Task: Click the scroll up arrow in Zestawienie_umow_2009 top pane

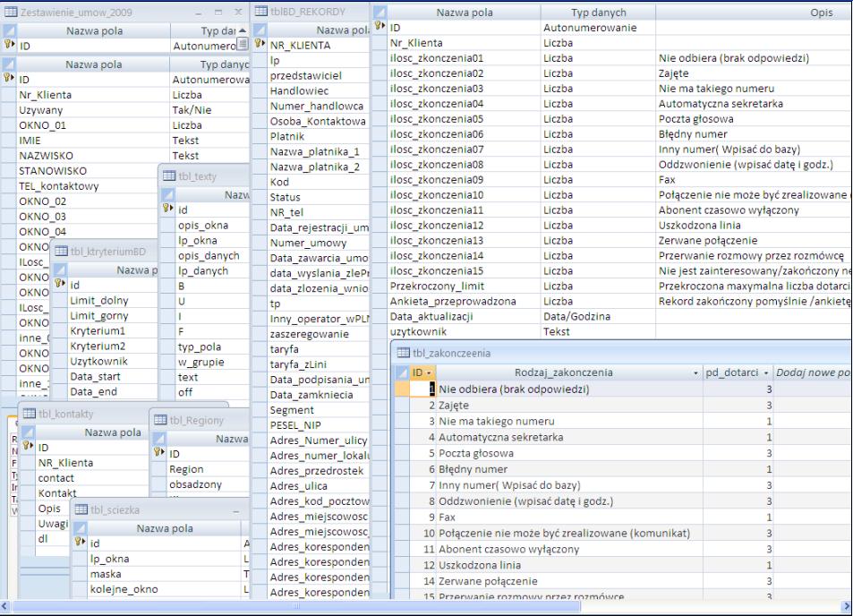Action: 243,31
